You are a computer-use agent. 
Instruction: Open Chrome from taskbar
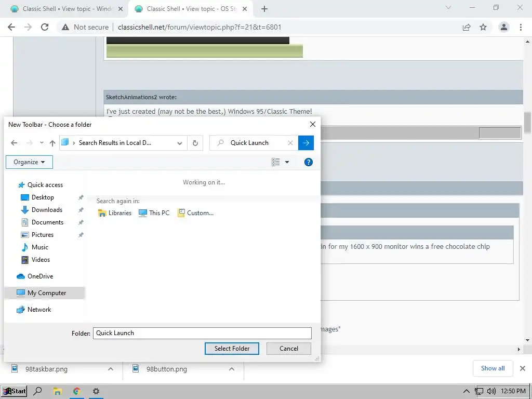(x=77, y=392)
